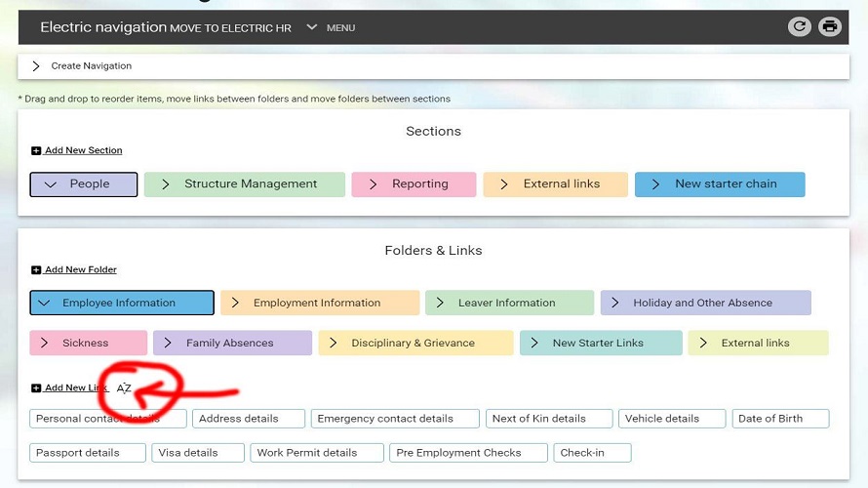The height and width of the screenshot is (488, 868).
Task: Click the Passport details link item
Action: (x=87, y=453)
